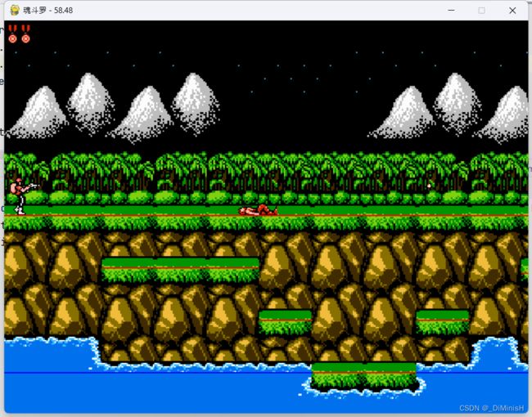Click the game window's app icon in title bar
This screenshot has width=532, height=417.
point(14,10)
